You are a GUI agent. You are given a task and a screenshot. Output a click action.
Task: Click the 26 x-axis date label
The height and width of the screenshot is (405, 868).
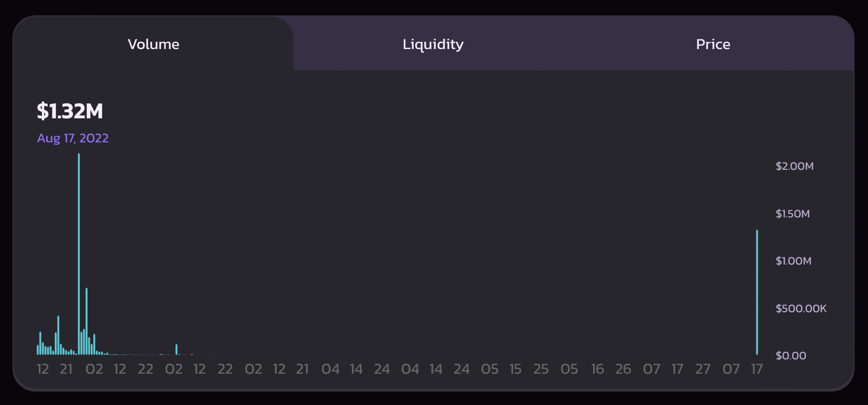click(x=623, y=369)
